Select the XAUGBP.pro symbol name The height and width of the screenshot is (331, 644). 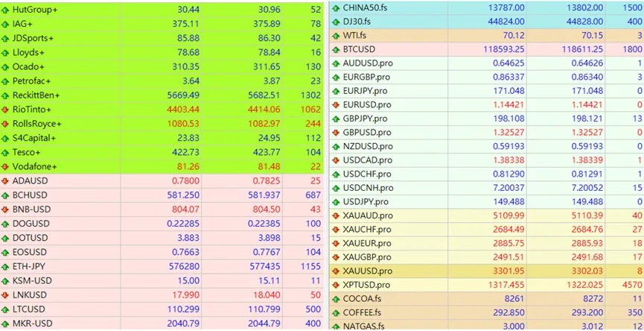pyautogui.click(x=367, y=257)
